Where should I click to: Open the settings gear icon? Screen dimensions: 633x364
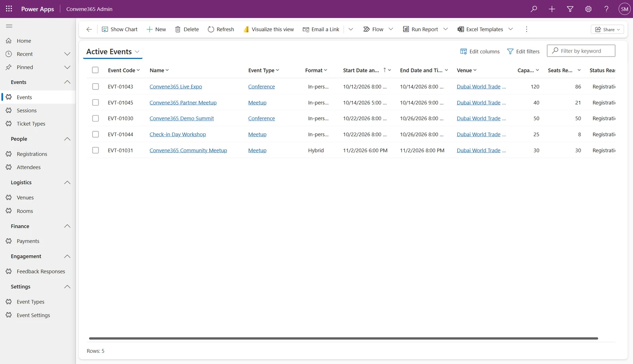pos(588,9)
